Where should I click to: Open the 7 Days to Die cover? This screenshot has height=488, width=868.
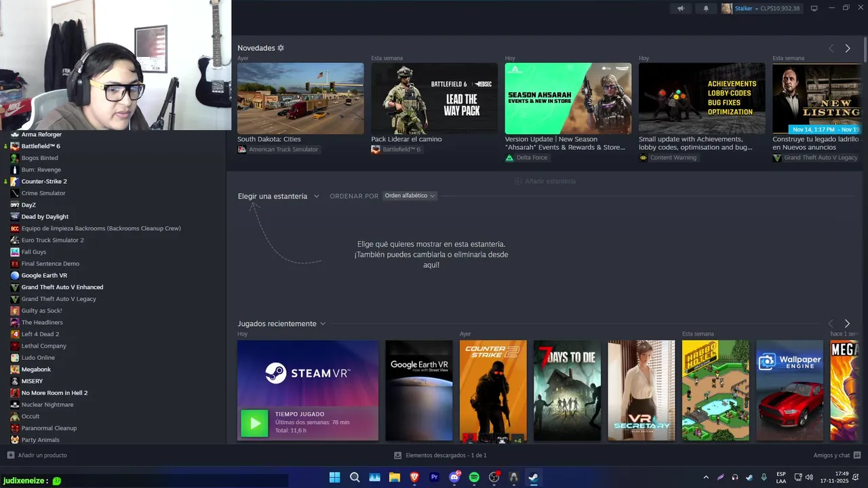tap(567, 390)
